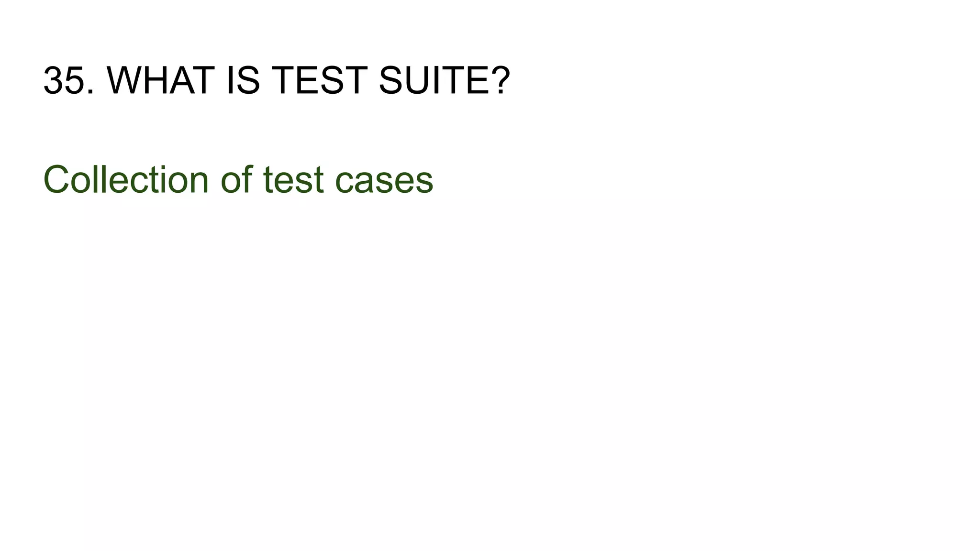Click the green answer text line
Image resolution: width=980 pixels, height=551 pixels.
coord(238,180)
